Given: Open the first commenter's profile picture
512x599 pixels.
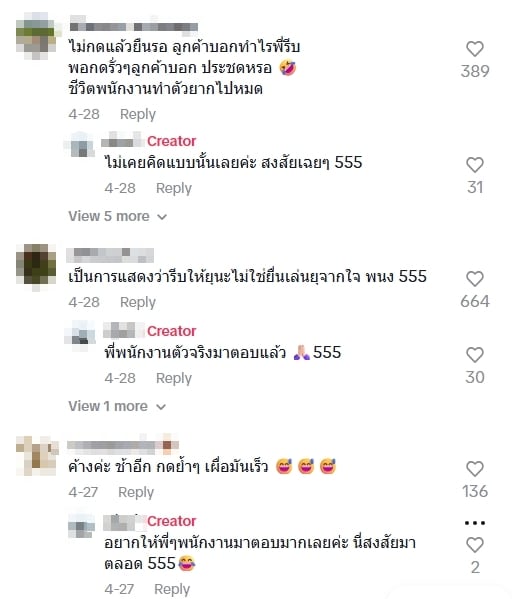Looking at the screenshot, I should pos(36,36).
